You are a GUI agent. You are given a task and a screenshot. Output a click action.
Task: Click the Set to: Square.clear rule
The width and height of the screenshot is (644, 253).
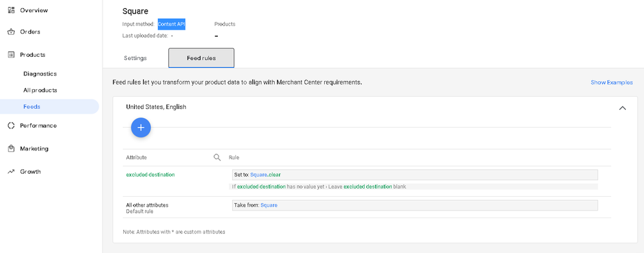415,175
